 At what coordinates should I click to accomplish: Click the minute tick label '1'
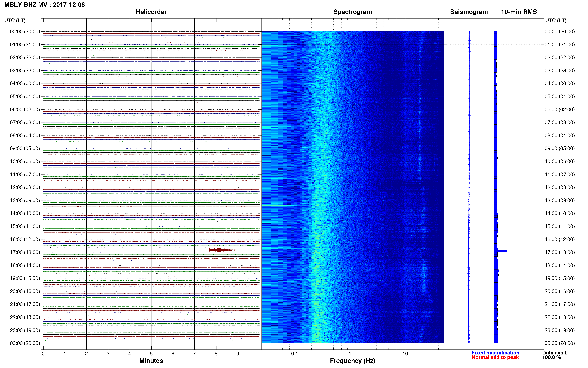tap(65, 354)
